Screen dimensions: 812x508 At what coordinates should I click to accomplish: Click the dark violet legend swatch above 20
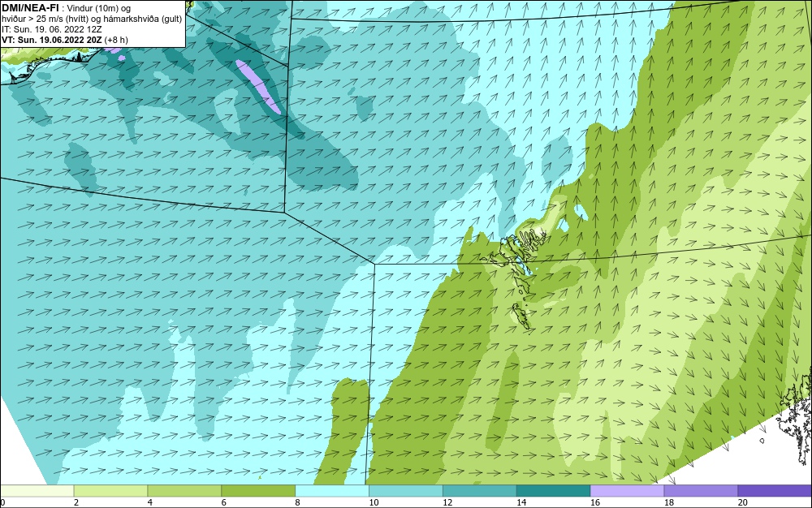pos(775,491)
